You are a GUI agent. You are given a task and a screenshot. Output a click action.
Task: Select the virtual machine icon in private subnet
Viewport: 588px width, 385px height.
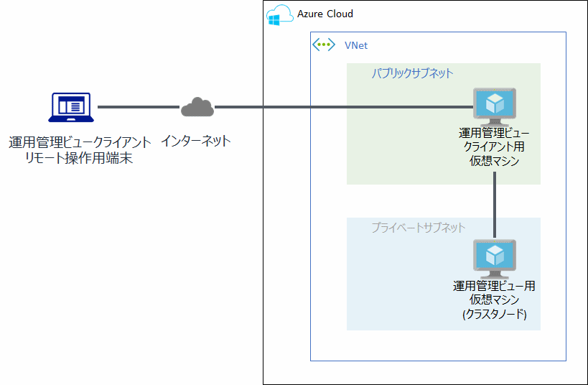[495, 259]
